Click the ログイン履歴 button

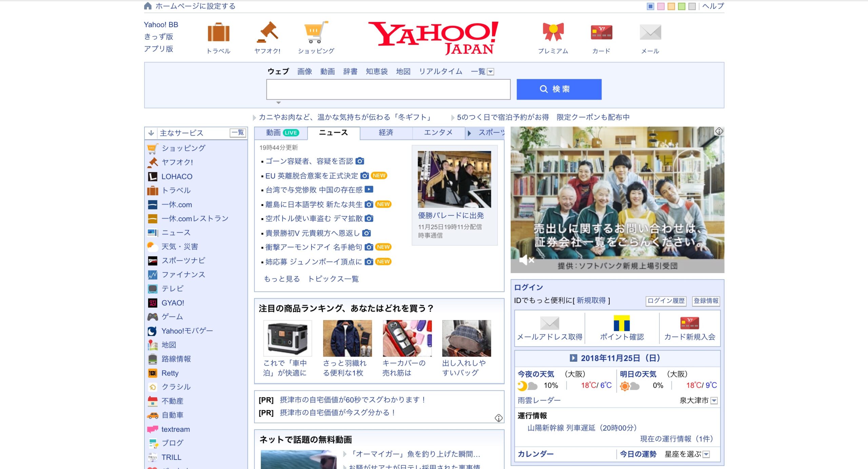click(666, 301)
